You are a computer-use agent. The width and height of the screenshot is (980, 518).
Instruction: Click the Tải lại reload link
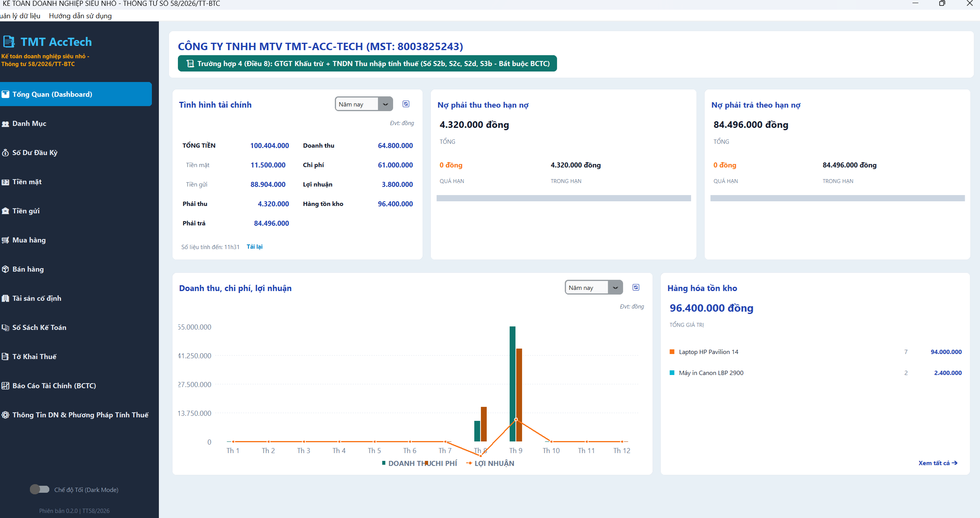(x=254, y=247)
